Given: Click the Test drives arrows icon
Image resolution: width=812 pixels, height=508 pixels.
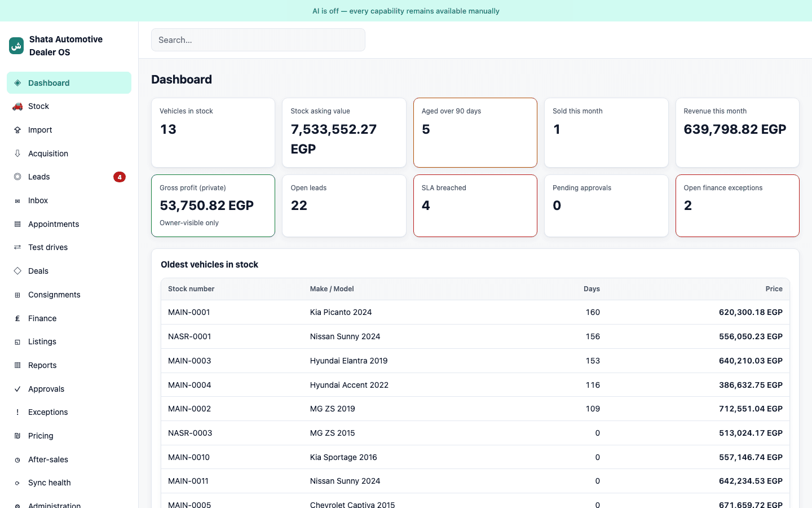Looking at the screenshot, I should (17, 247).
